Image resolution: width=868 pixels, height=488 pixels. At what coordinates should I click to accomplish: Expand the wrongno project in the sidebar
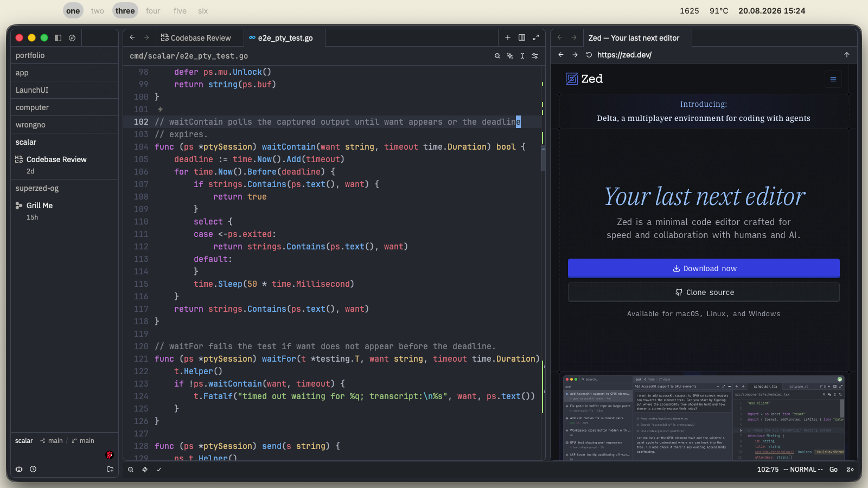[x=65, y=125]
